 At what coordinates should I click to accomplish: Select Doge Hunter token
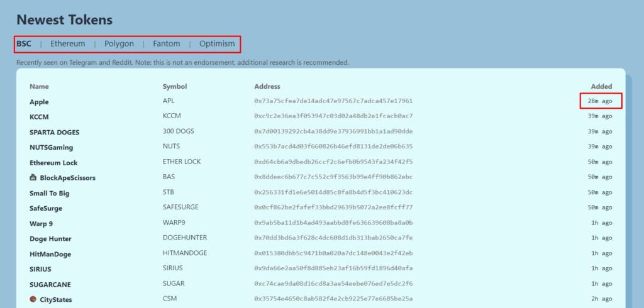(50, 239)
